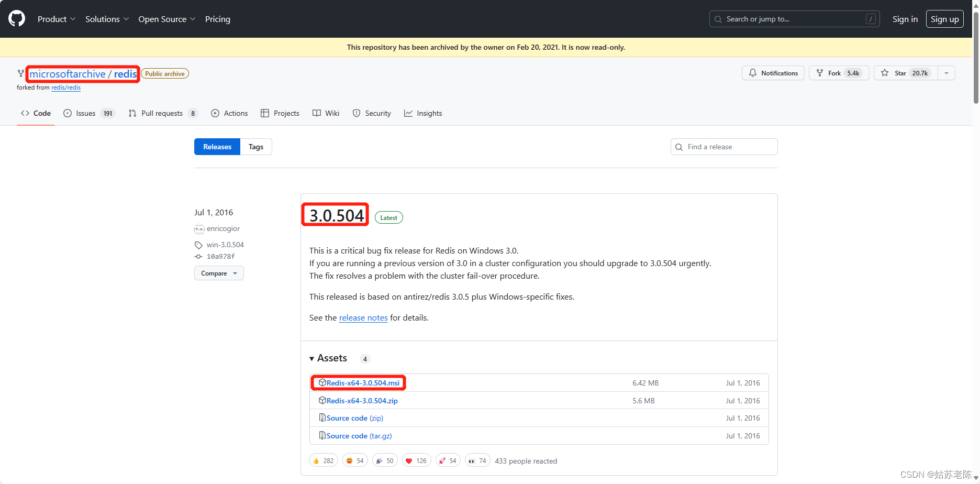
Task: Click the Notifications bell icon
Action: tap(753, 73)
